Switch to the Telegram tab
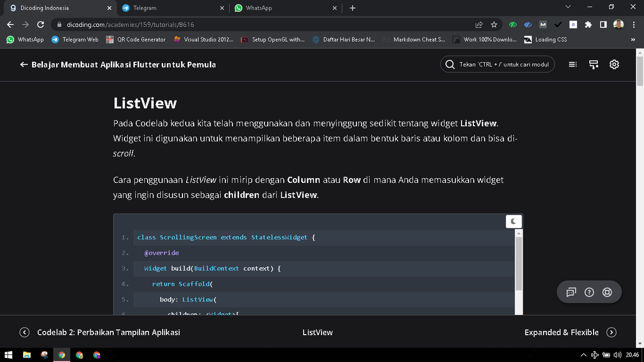644x362 pixels. point(172,8)
